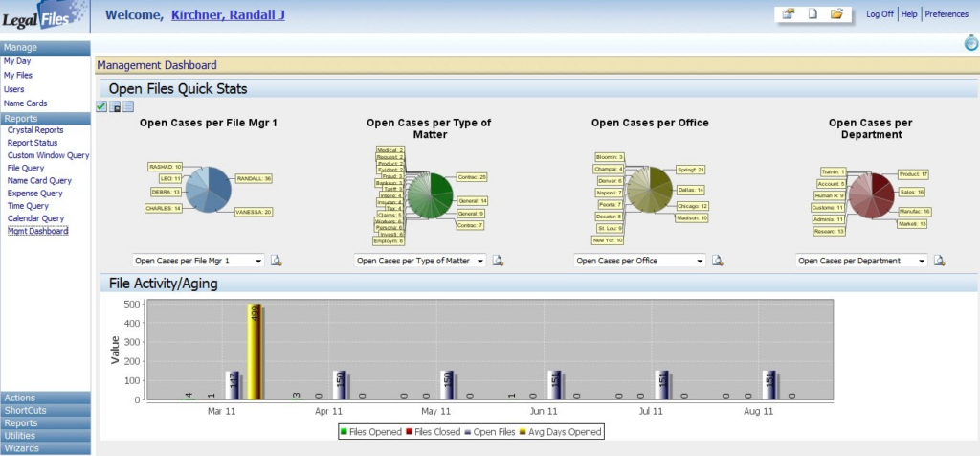The height and width of the screenshot is (456, 980).
Task: Open Time Query
Action: (28, 206)
